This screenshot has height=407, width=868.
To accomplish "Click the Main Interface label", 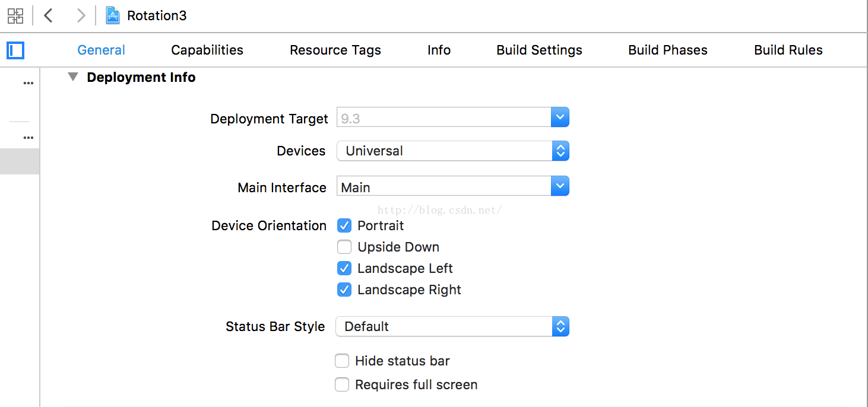I will (282, 187).
